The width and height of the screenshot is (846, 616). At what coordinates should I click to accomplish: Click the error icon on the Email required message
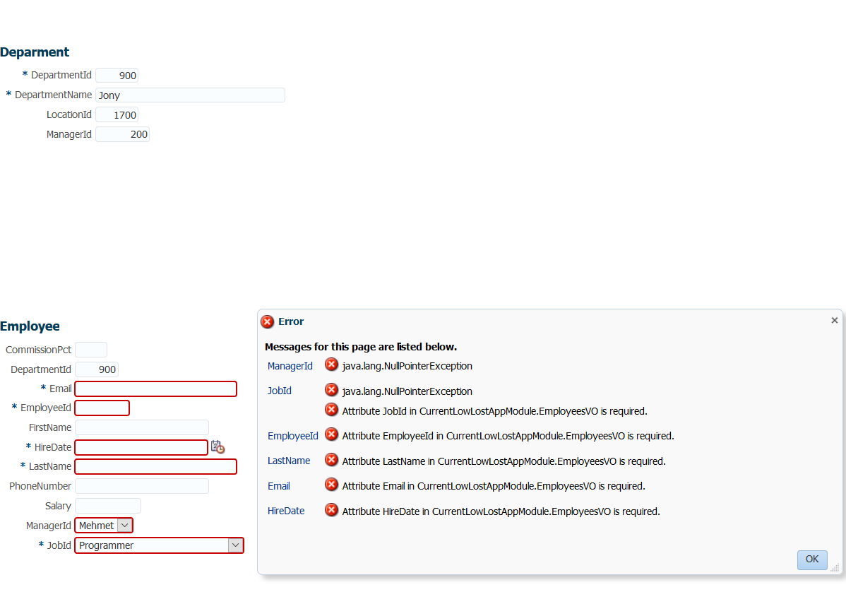pos(331,485)
